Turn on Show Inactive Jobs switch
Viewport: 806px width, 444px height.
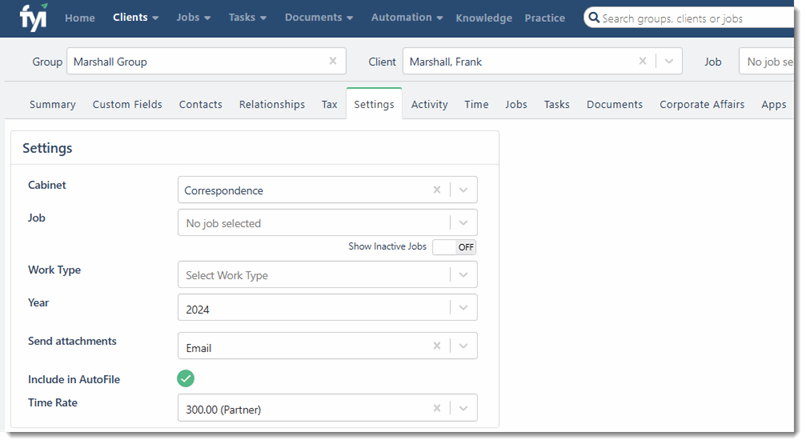[x=454, y=247]
